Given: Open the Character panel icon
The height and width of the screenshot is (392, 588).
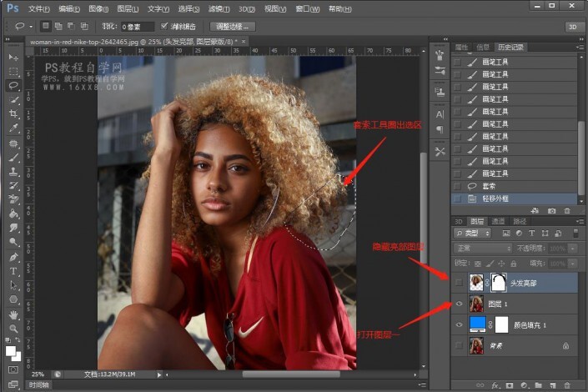Looking at the screenshot, I should pos(440,113).
